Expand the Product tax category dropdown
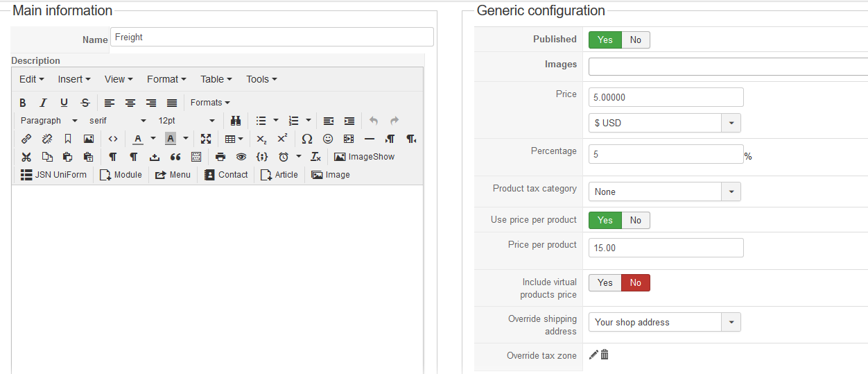The height and width of the screenshot is (374, 868). coord(731,192)
